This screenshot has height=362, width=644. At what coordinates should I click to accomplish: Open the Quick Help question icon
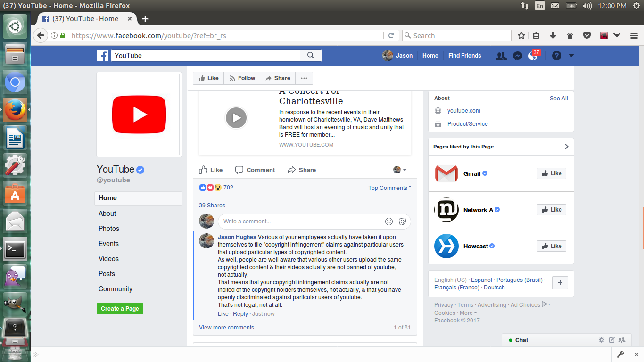click(x=557, y=56)
